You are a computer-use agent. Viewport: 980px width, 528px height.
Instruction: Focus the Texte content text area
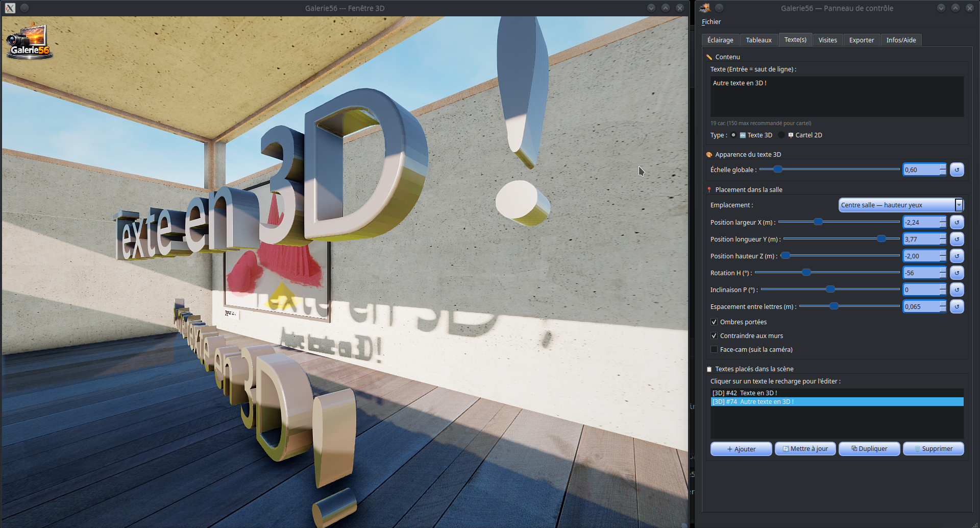pos(837,97)
